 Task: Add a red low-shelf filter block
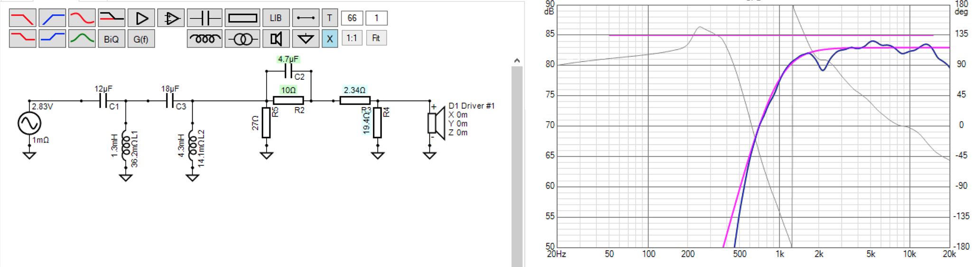click(x=22, y=38)
